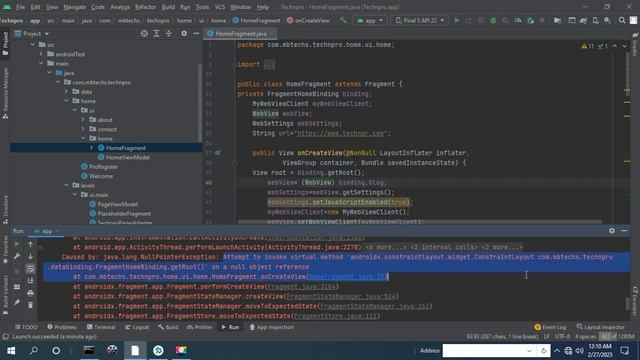This screenshot has width=640, height=360.
Task: Click the Make Project hammer icon
Action: tap(343, 20)
